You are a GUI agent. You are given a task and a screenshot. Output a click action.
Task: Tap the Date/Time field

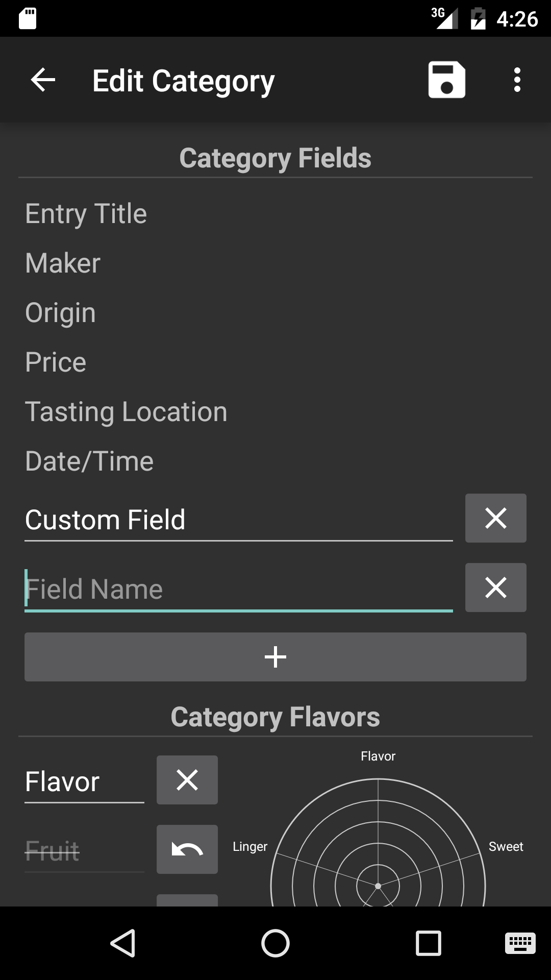click(89, 461)
